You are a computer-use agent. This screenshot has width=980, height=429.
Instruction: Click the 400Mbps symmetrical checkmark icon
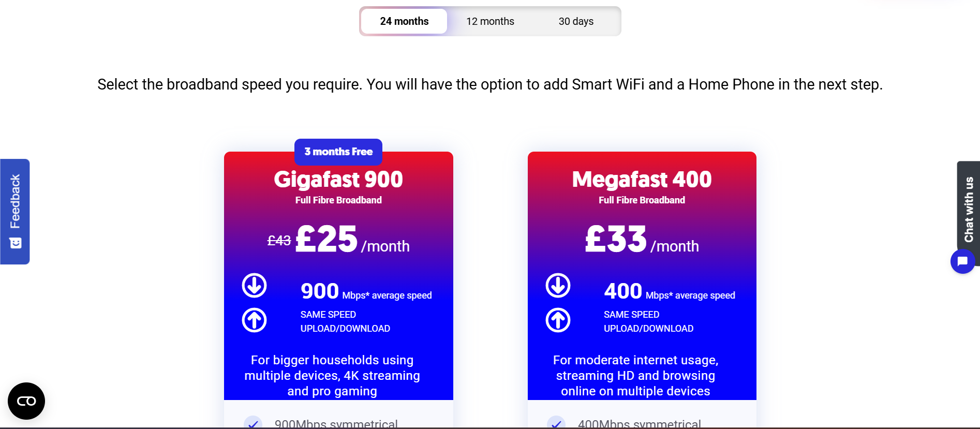pyautogui.click(x=556, y=423)
